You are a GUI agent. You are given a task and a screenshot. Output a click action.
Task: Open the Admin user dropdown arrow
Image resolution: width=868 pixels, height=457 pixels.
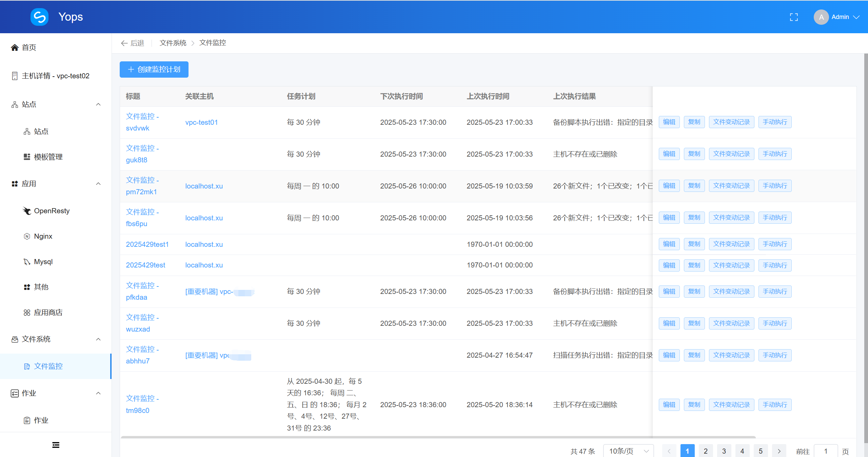click(x=856, y=17)
